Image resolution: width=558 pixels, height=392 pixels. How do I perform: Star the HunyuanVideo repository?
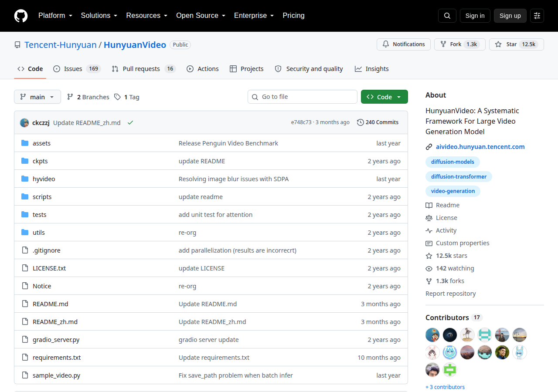517,44
